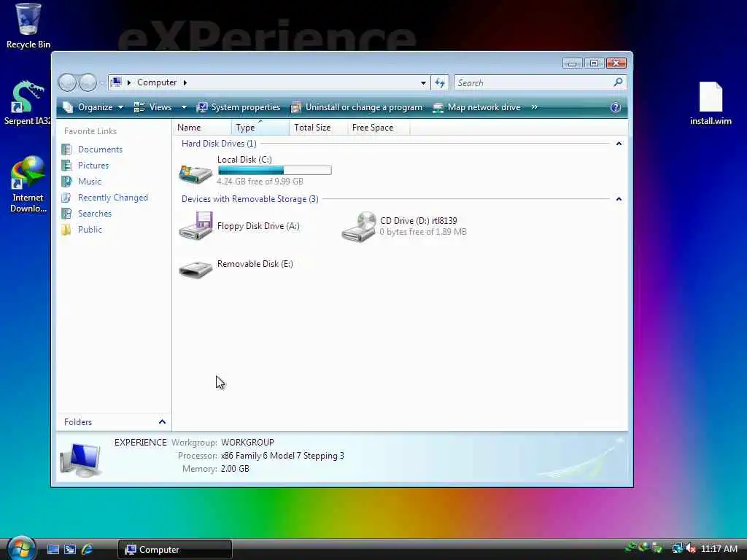
Task: Click the 11:17 AM clock
Action: point(719,549)
